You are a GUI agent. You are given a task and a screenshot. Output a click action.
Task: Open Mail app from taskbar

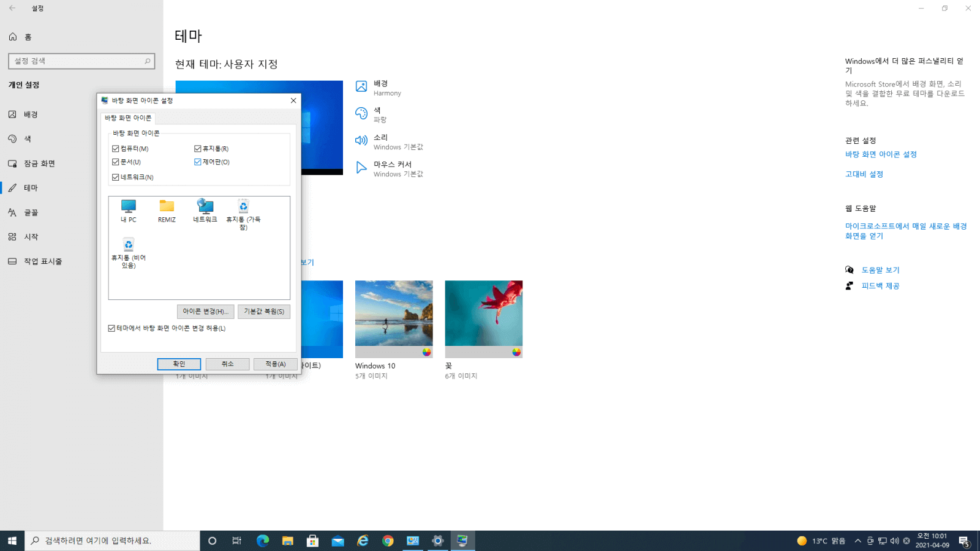click(338, 541)
